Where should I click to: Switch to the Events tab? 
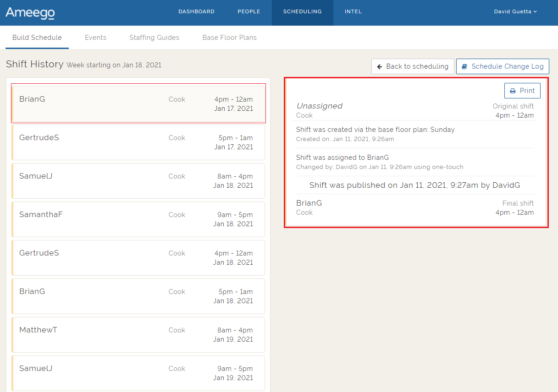[x=95, y=38]
